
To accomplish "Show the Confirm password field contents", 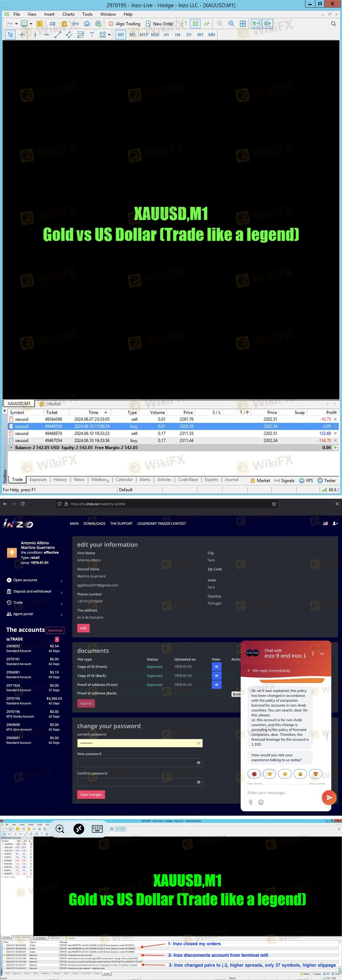I will (198, 782).
